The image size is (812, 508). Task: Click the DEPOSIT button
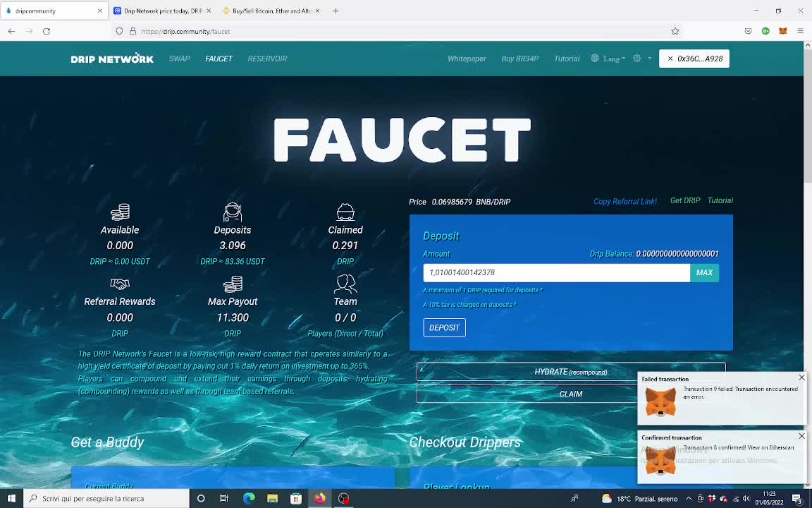click(x=444, y=327)
